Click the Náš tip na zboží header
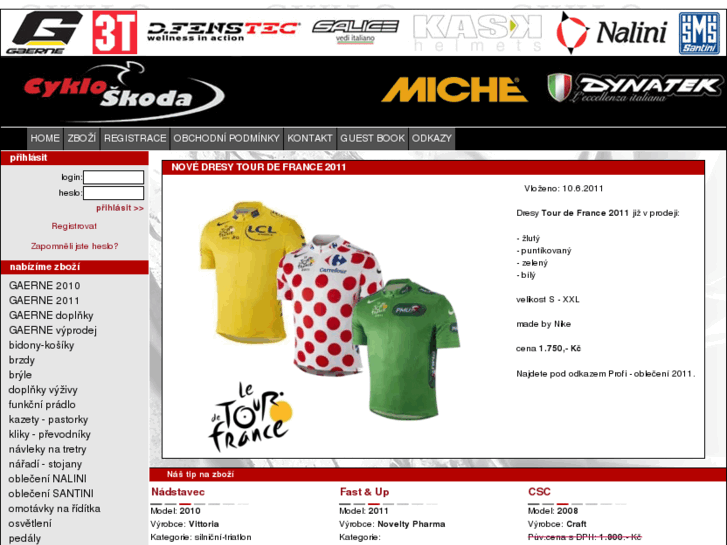 pyautogui.click(x=200, y=474)
